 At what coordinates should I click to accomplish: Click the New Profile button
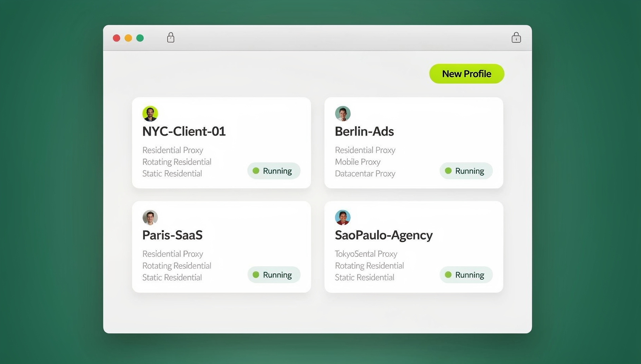tap(466, 74)
